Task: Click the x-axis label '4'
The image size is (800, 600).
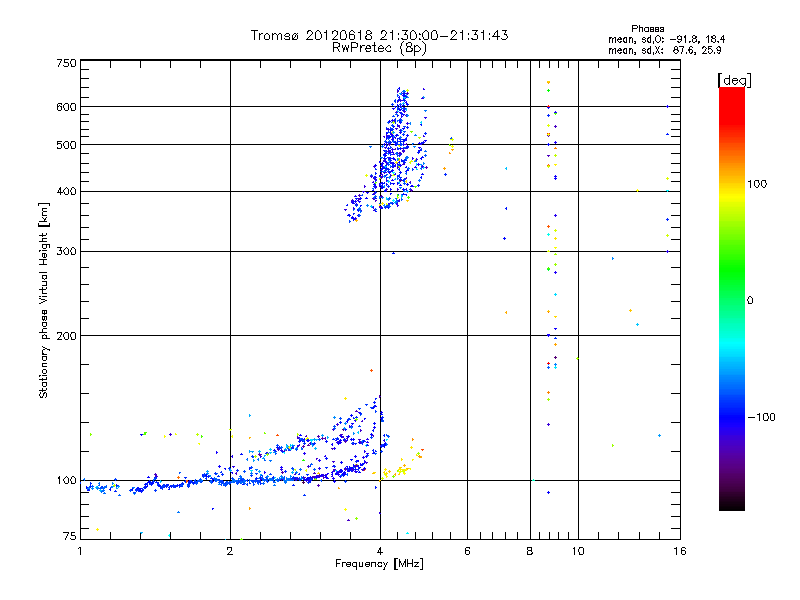Action: click(380, 551)
